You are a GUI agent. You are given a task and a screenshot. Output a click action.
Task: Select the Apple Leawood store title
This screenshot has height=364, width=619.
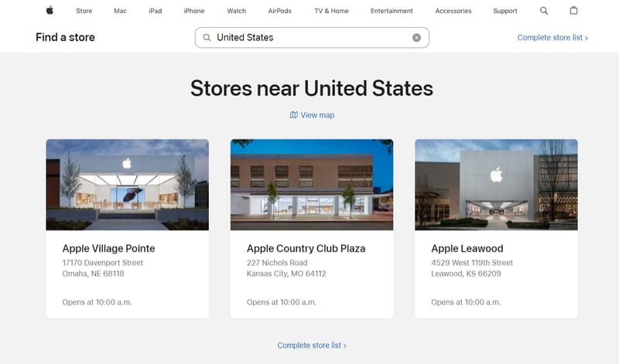pos(467,249)
